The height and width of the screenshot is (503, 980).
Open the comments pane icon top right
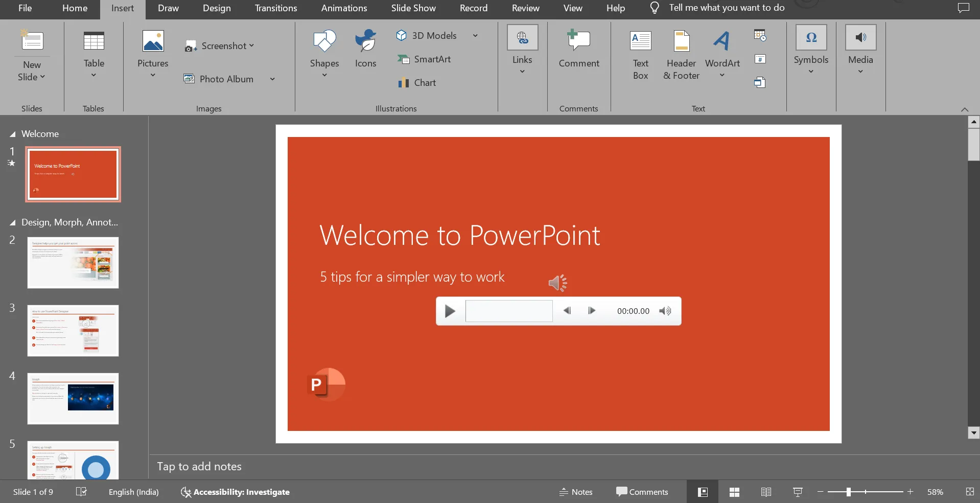[x=963, y=8]
